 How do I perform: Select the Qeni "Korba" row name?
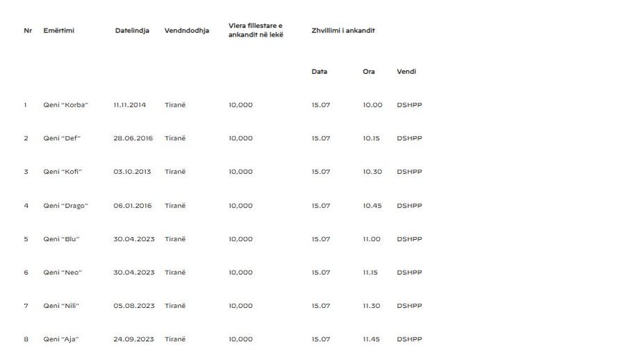[x=66, y=105]
